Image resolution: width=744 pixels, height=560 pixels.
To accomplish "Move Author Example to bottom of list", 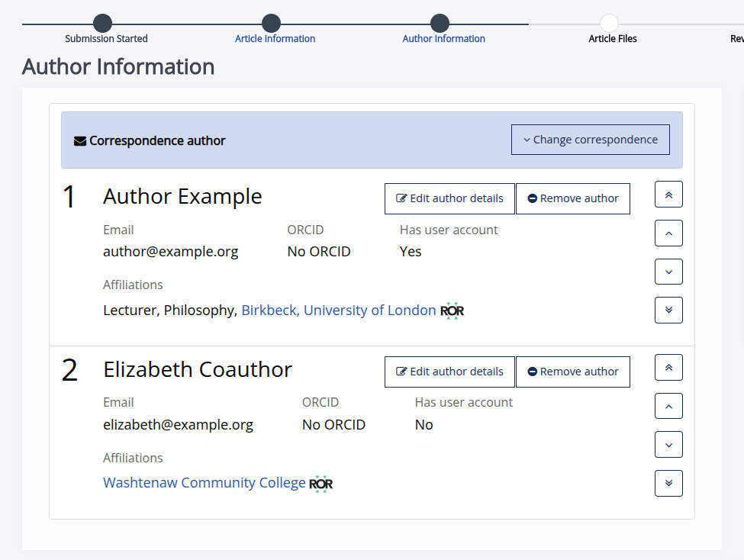I will 668,310.
